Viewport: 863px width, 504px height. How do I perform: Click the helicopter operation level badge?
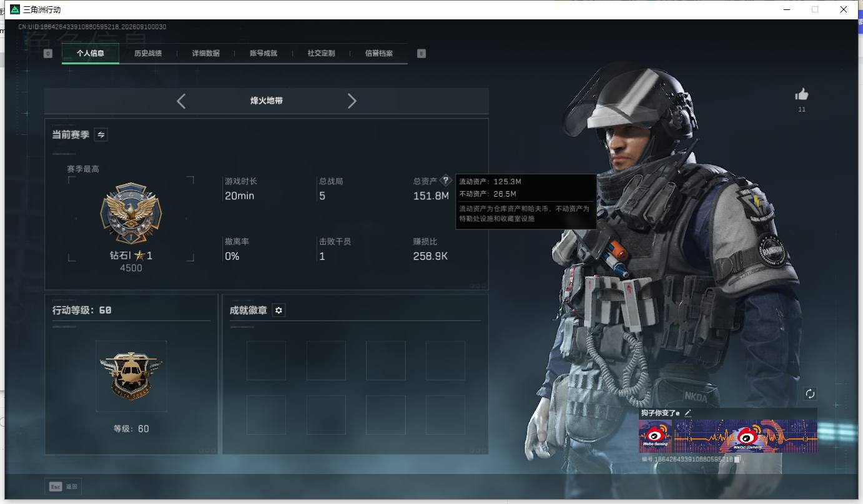pyautogui.click(x=131, y=376)
